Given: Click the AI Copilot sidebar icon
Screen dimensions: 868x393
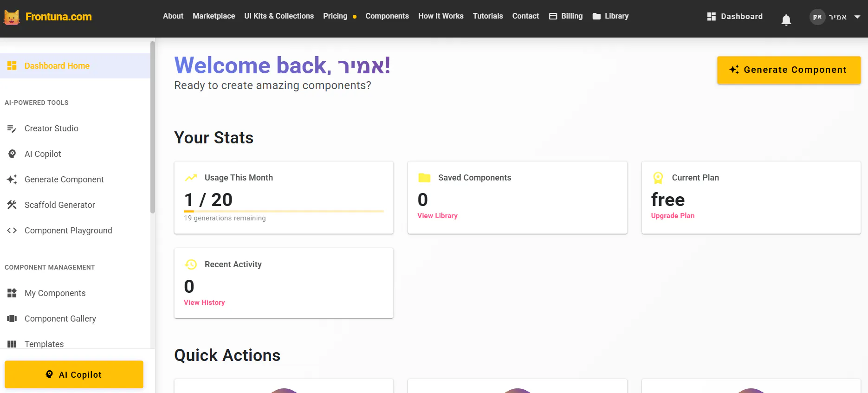Looking at the screenshot, I should (x=12, y=154).
